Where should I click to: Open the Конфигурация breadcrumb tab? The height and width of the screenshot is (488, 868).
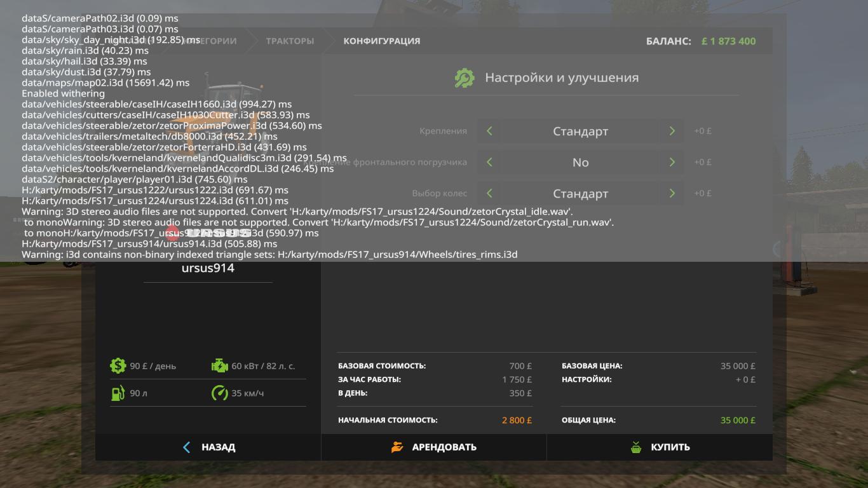[381, 41]
